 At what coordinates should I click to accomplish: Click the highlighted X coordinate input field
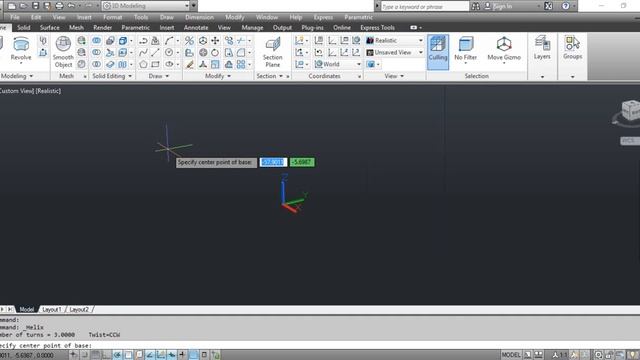click(273, 162)
